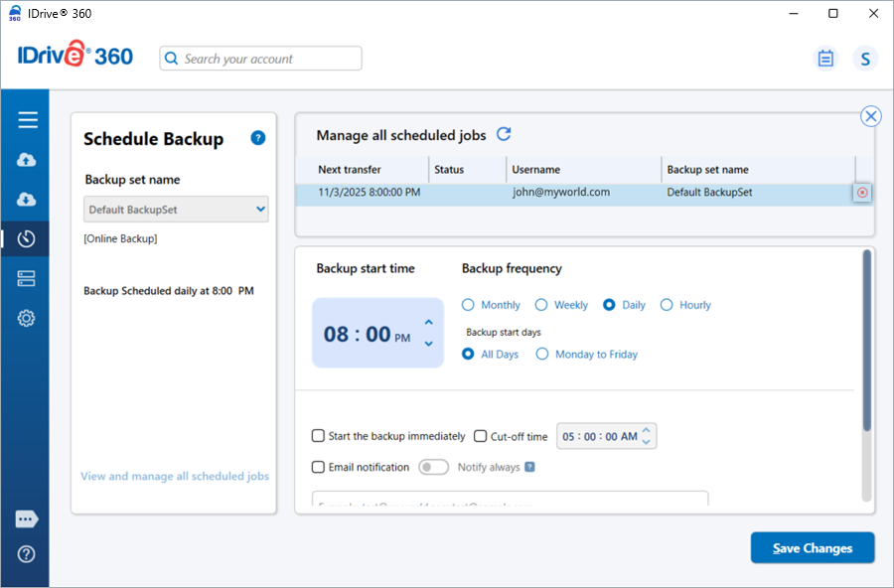Open the server/devices sidebar icon

coord(27,279)
